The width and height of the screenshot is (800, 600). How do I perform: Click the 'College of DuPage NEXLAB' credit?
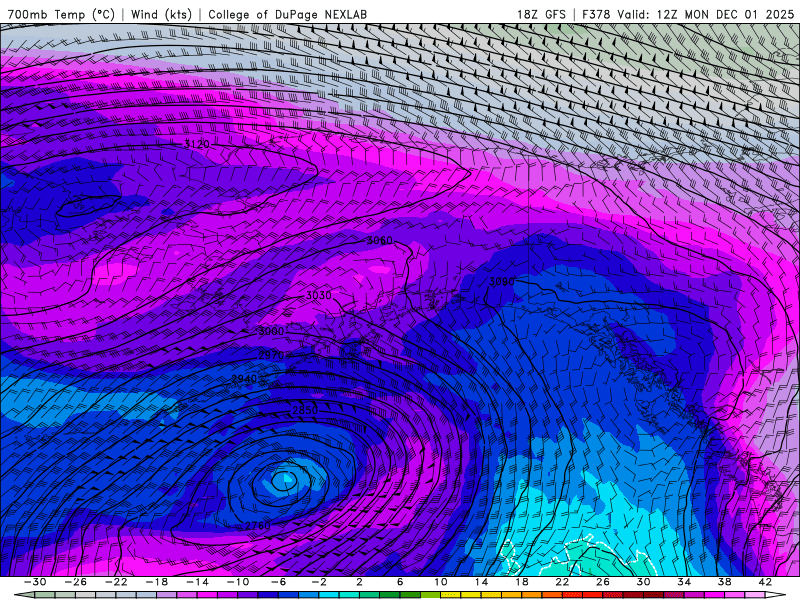(287, 14)
